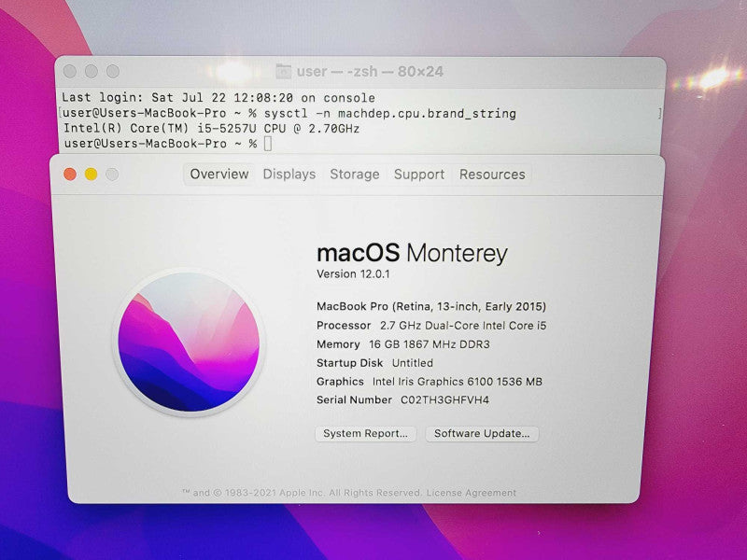This screenshot has height=560, width=747.
Task: Open the Storage tab
Action: pyautogui.click(x=355, y=175)
